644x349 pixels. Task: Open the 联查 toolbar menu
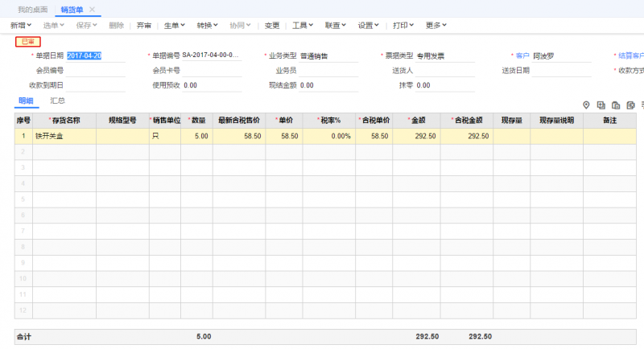[336, 26]
